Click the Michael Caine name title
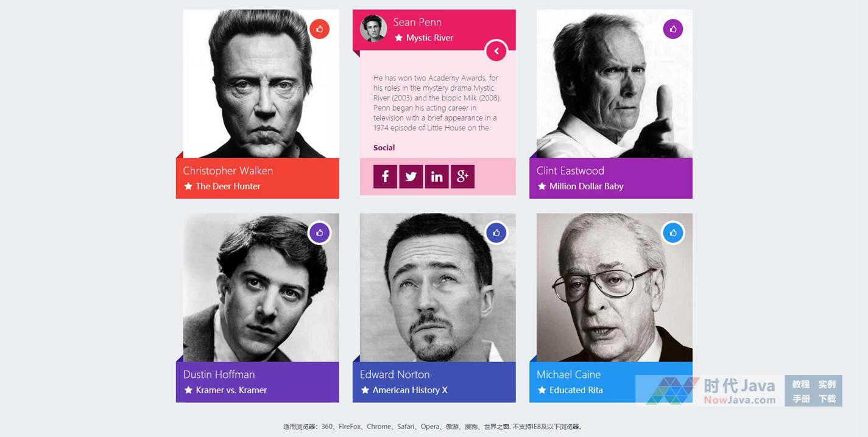Viewport: 868px width, 437px height. pos(568,374)
